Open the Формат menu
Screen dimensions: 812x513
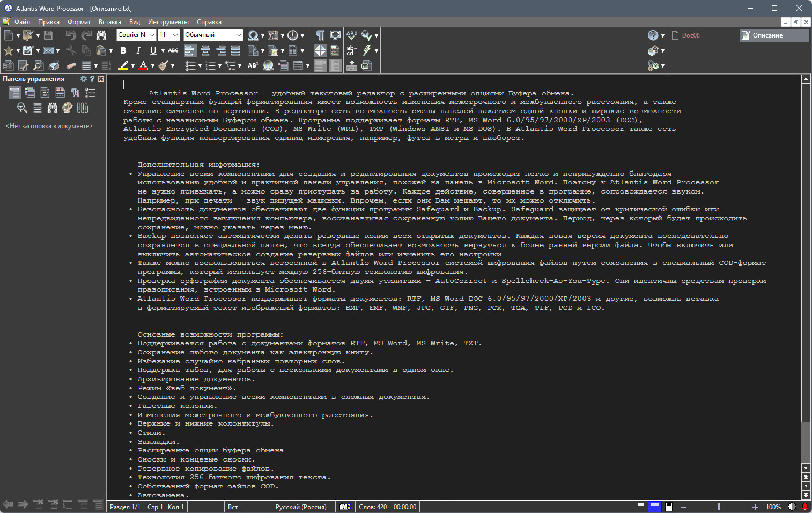[x=79, y=22]
